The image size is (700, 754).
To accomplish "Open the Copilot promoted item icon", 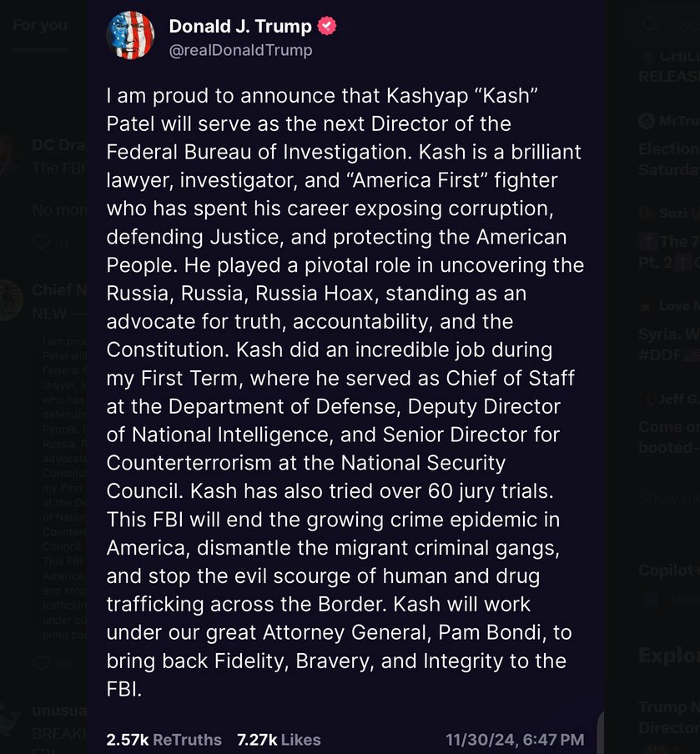I will [651, 599].
